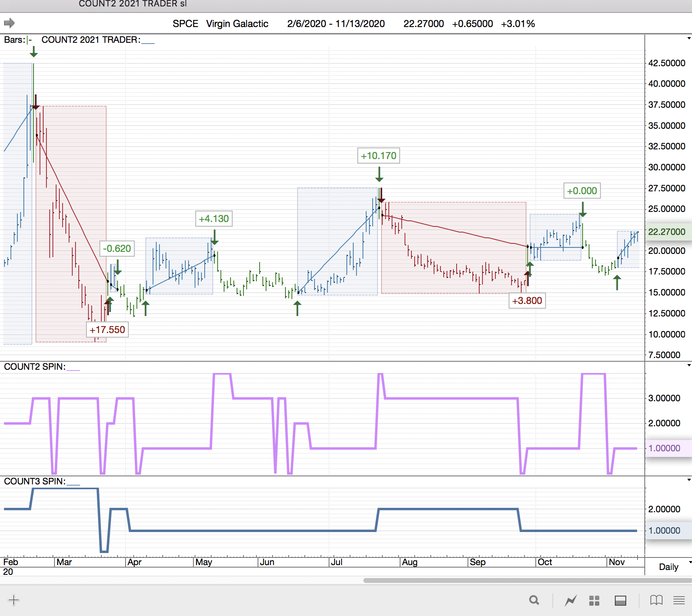Select the line chart drawing icon
The height and width of the screenshot is (616, 692).
click(570, 601)
